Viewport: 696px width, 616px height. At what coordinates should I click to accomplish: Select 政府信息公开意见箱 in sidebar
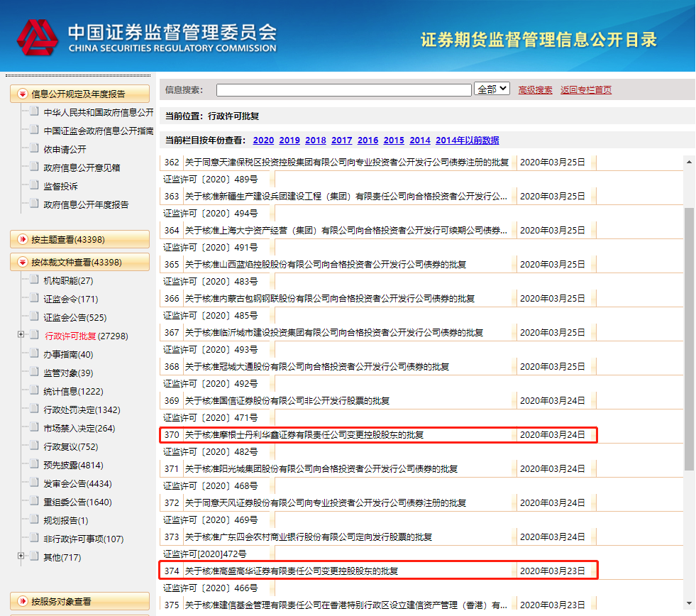(x=82, y=167)
